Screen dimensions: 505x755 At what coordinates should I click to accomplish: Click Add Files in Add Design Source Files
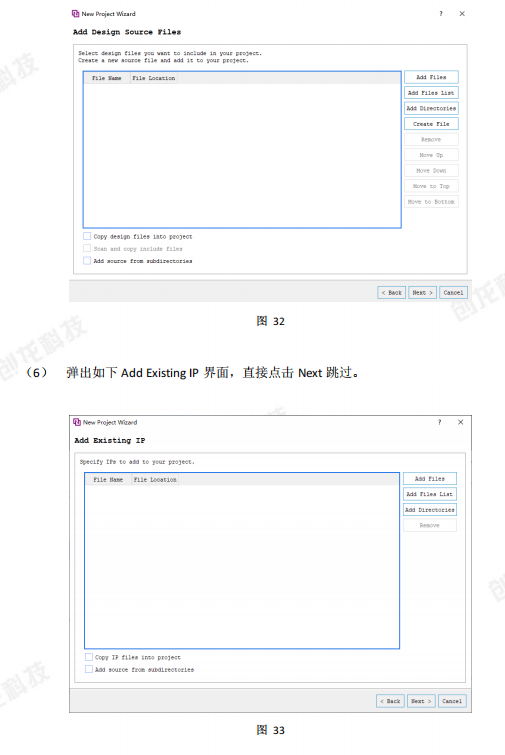point(431,77)
